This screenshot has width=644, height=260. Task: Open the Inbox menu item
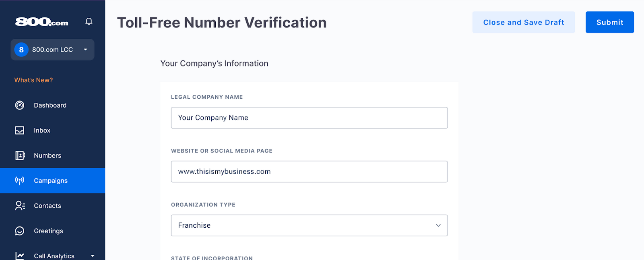click(42, 130)
